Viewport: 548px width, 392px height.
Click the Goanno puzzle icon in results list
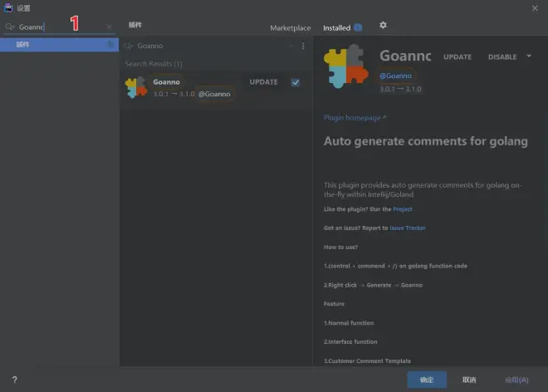coord(136,87)
